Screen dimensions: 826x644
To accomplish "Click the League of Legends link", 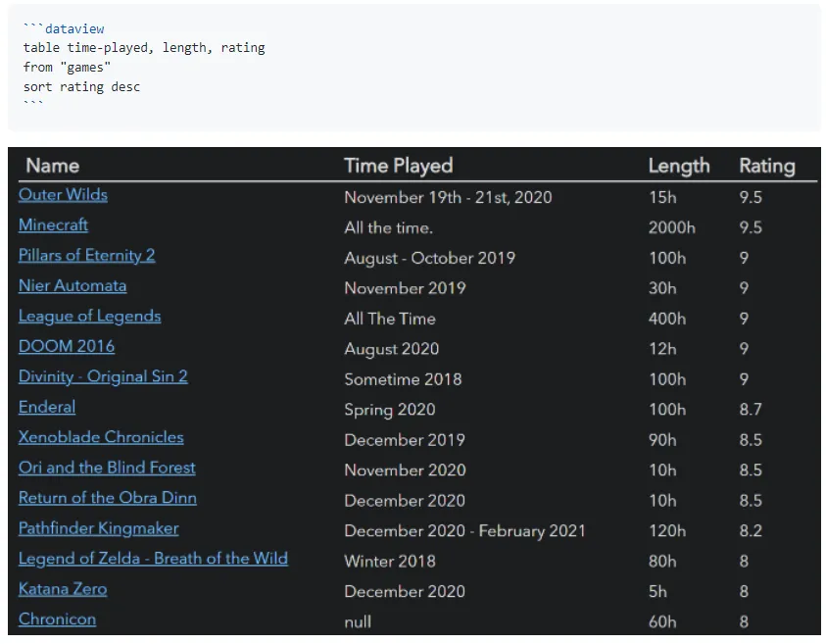I will pos(89,317).
